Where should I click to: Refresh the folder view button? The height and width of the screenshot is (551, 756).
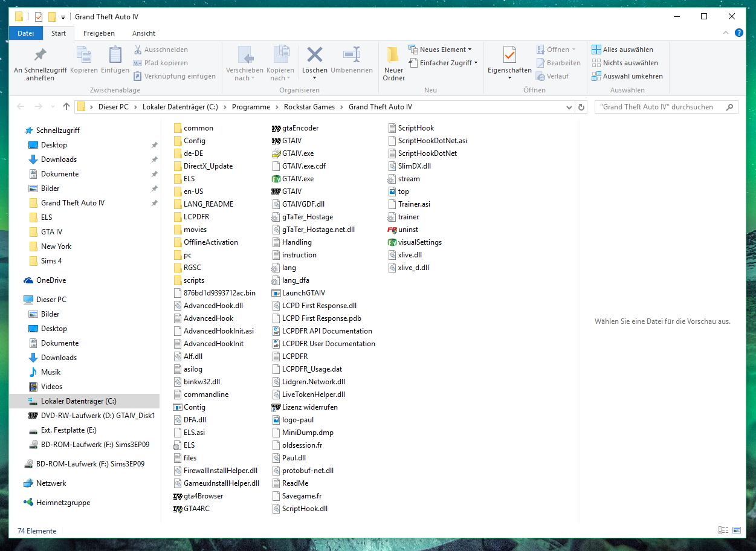click(581, 107)
